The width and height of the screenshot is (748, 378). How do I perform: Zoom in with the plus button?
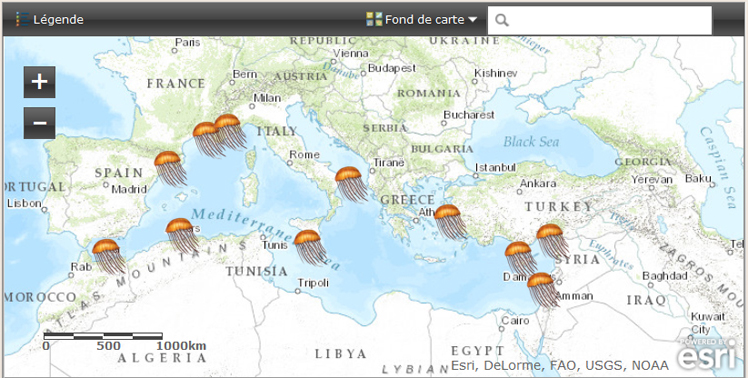40,82
